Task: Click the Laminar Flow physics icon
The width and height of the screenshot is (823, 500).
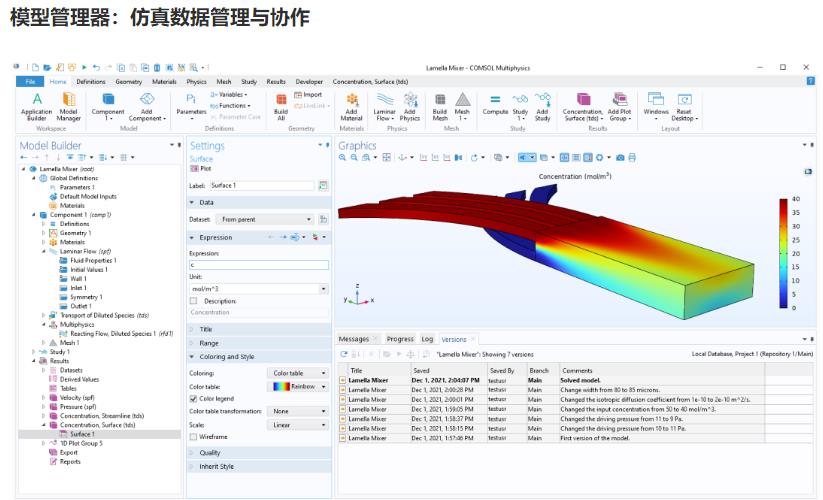Action: pos(385,100)
